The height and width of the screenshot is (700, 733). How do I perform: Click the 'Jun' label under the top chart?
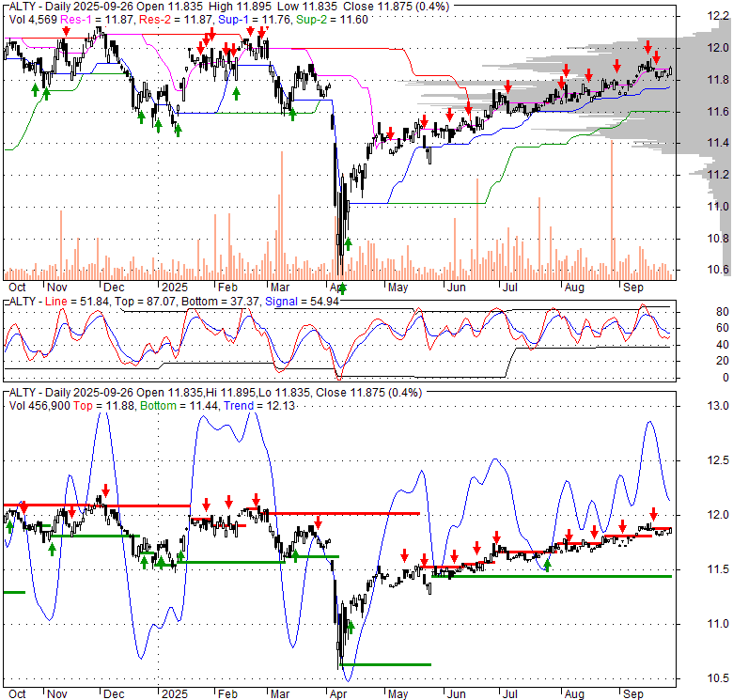[457, 287]
